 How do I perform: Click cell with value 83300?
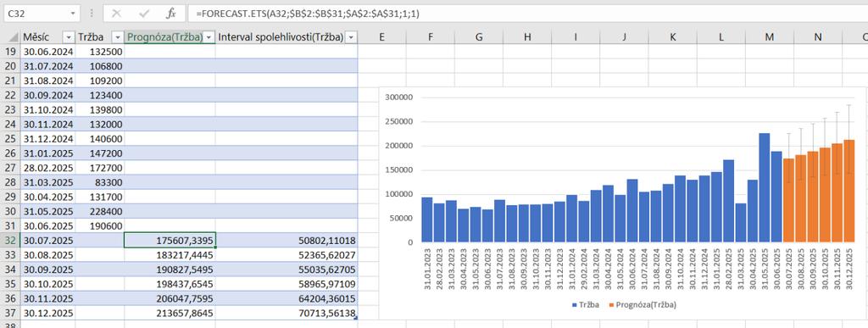pyautogui.click(x=100, y=182)
